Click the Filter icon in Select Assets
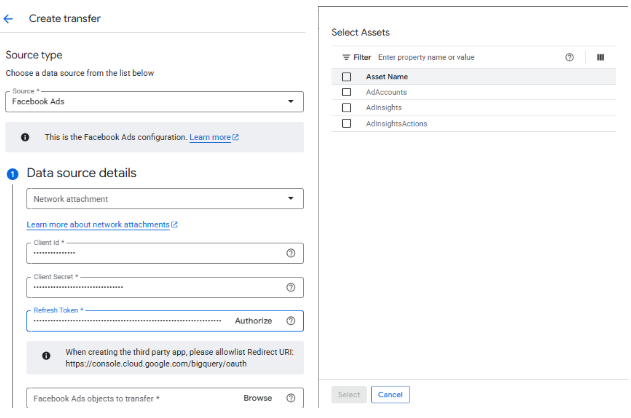Screen dimensions: 631x418 point(347,58)
